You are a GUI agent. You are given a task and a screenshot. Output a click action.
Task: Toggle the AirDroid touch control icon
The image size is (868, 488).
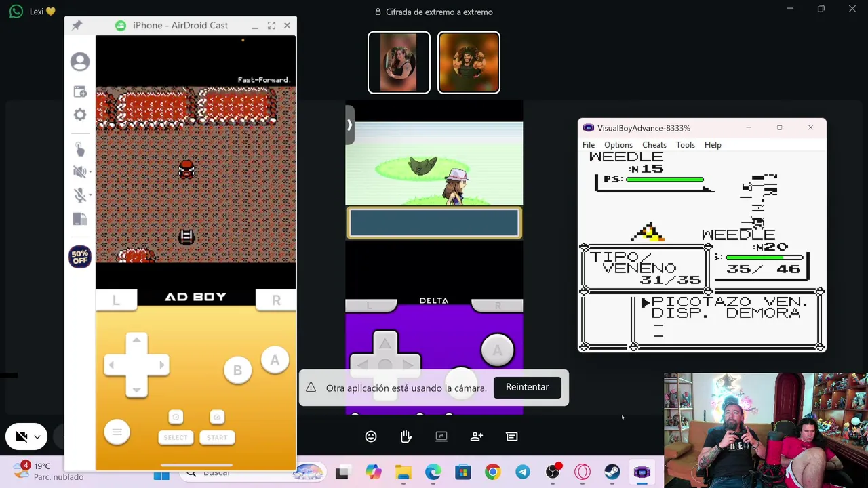point(79,148)
